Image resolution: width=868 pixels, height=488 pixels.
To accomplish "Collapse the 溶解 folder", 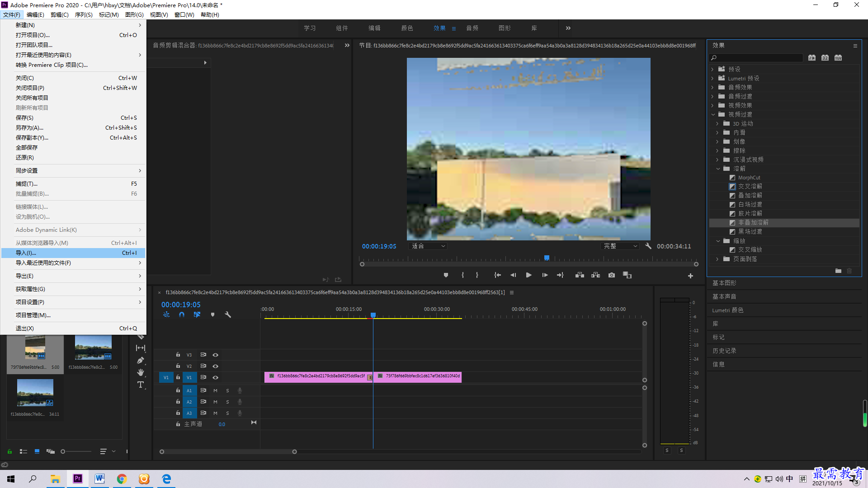I will click(x=718, y=169).
